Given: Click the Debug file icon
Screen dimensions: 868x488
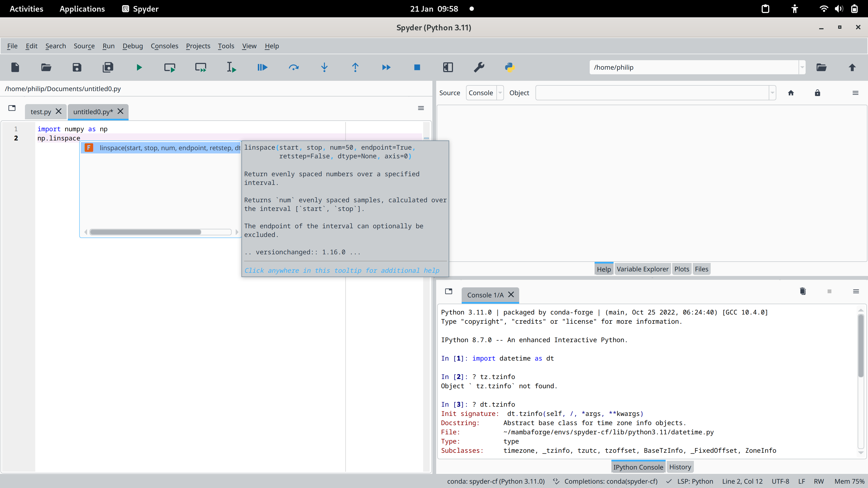Looking at the screenshot, I should point(262,67).
